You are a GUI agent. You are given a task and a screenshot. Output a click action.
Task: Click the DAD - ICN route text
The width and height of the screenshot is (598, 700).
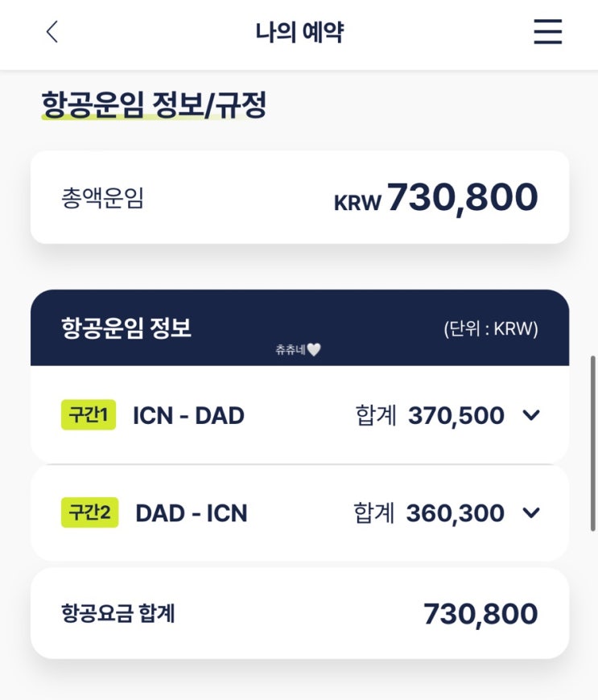191,513
